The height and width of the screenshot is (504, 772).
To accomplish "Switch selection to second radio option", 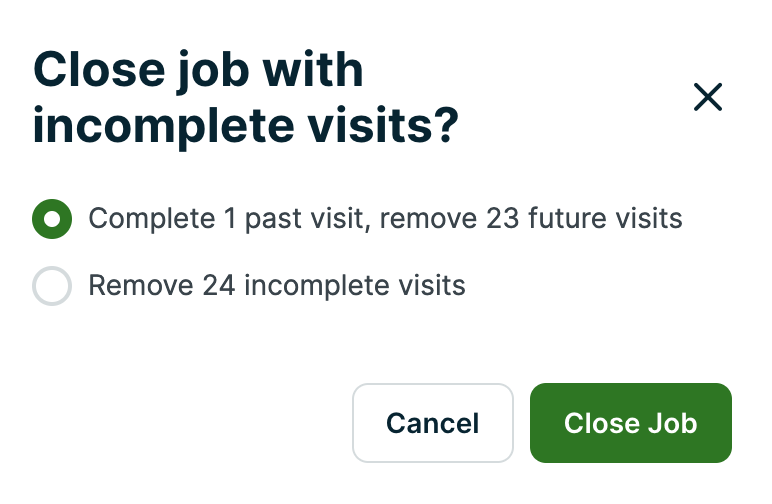I will [52, 286].
